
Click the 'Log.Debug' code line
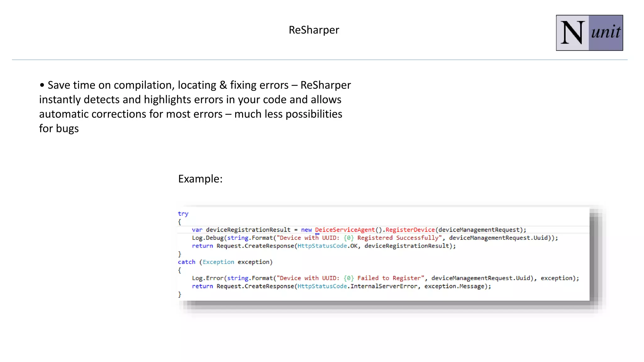click(375, 238)
